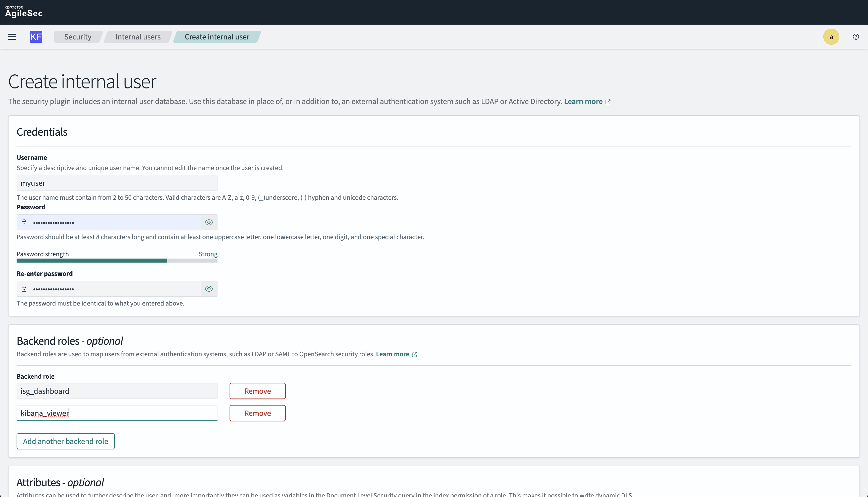Open the user avatar account menu

pyautogui.click(x=831, y=37)
